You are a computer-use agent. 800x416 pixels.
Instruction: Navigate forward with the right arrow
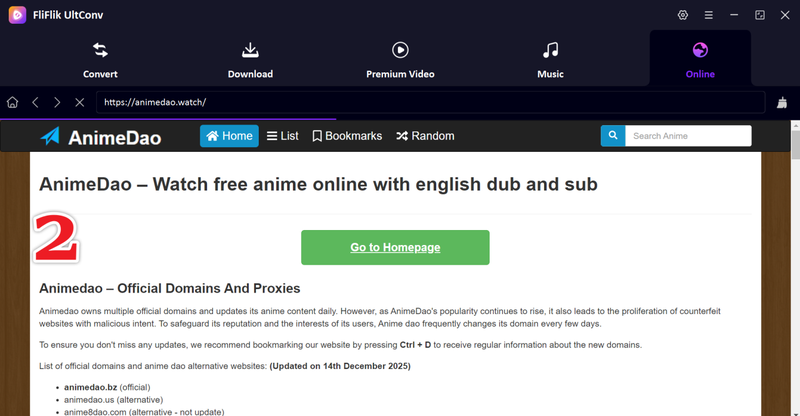pos(57,102)
